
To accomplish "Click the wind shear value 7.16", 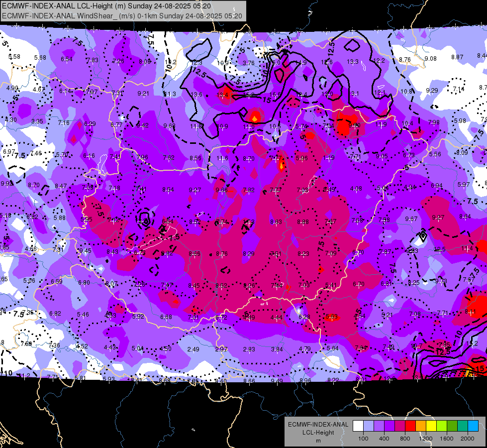I will [64, 123].
